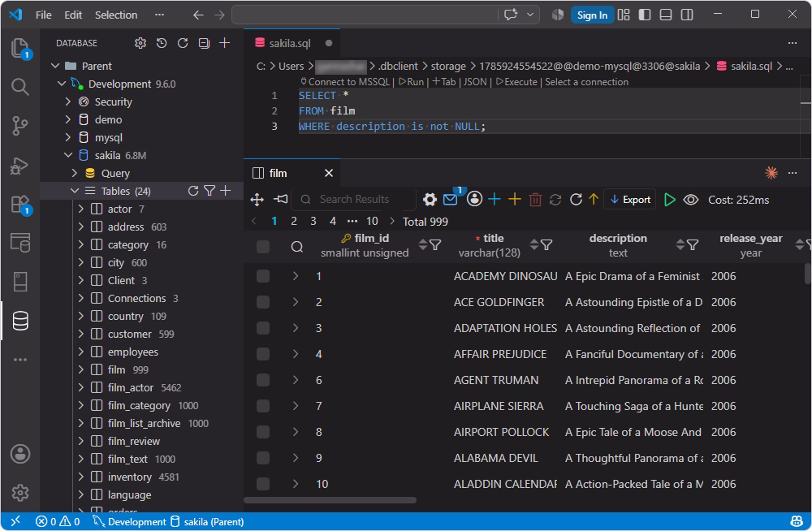Image resolution: width=812 pixels, height=531 pixels.
Task: Click the command center search box
Action: [x=364, y=15]
